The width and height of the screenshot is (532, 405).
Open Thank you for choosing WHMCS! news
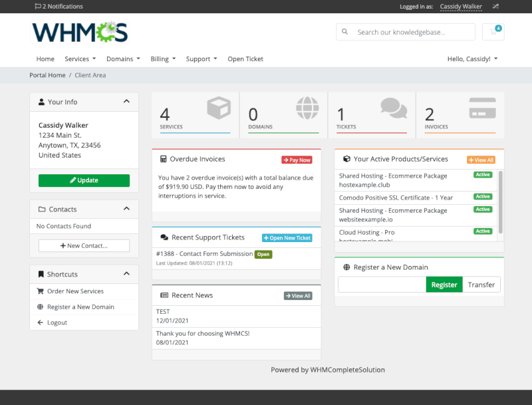click(x=237, y=338)
